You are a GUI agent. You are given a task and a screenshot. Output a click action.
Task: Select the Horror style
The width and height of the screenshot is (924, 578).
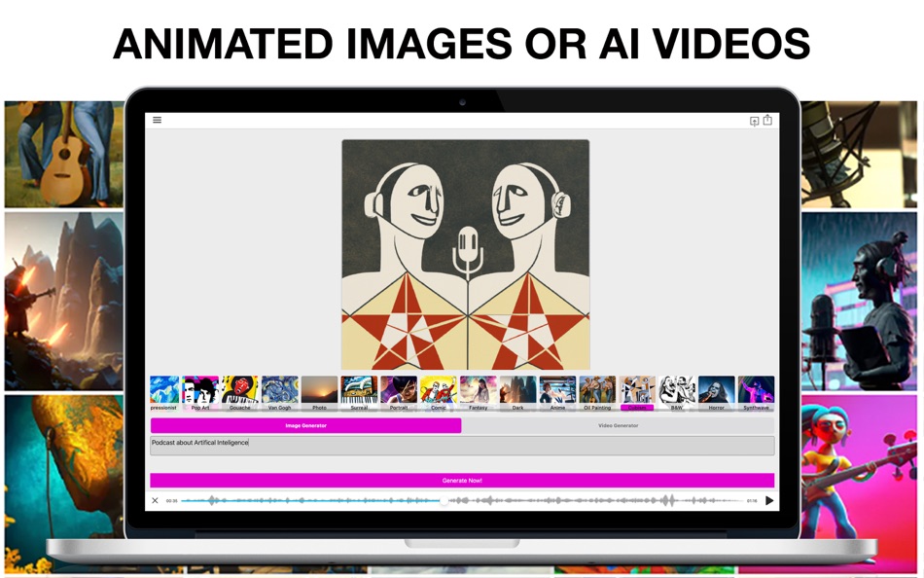click(x=717, y=393)
